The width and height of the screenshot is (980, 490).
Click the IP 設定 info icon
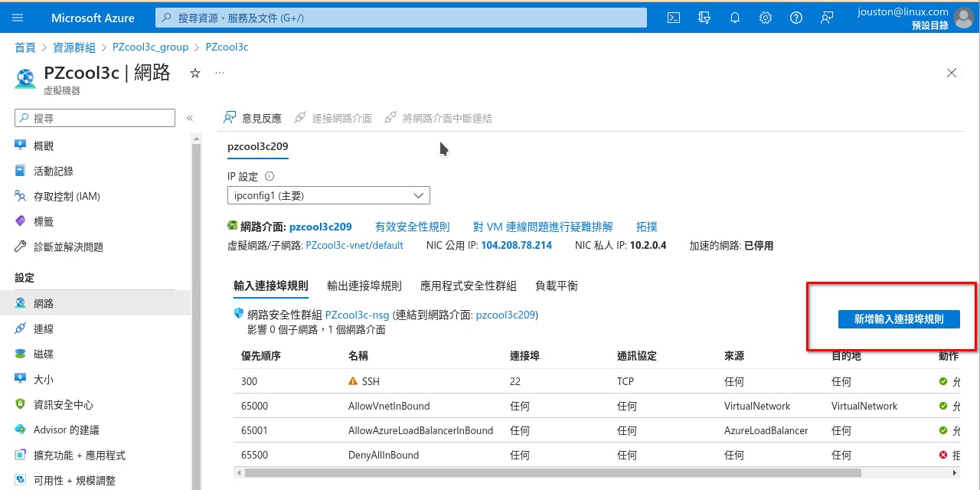coord(269,176)
